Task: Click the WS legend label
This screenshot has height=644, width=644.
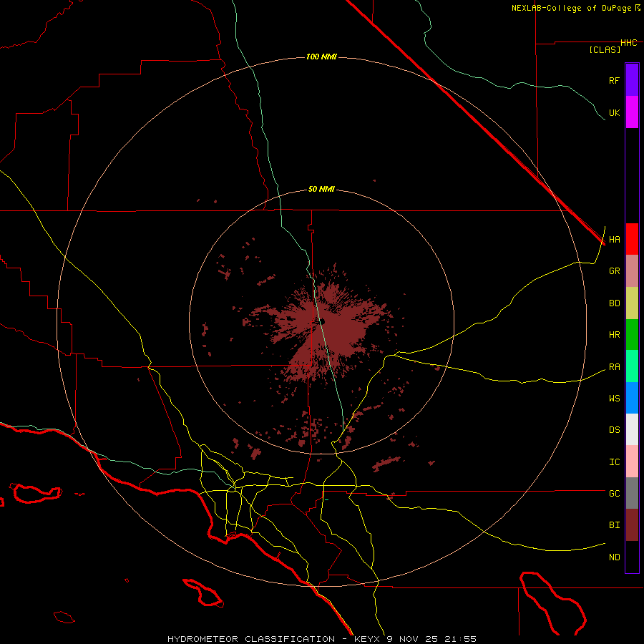Action: [614, 399]
